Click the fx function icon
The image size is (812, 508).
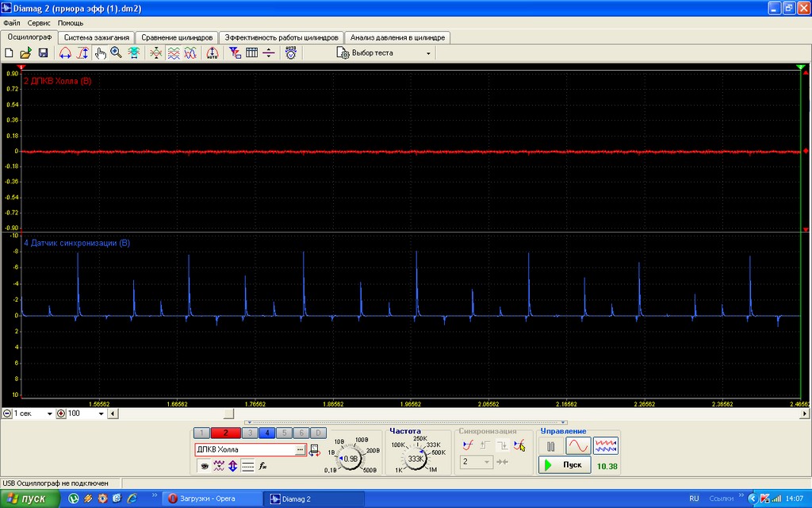tap(262, 466)
